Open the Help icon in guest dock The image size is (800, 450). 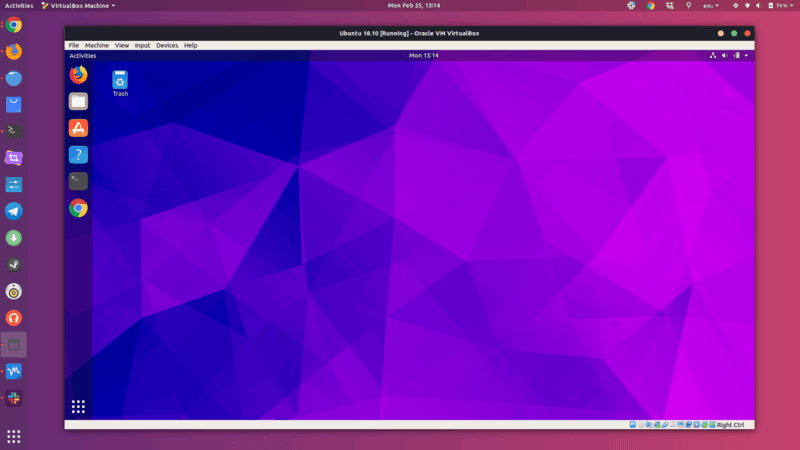tap(78, 155)
